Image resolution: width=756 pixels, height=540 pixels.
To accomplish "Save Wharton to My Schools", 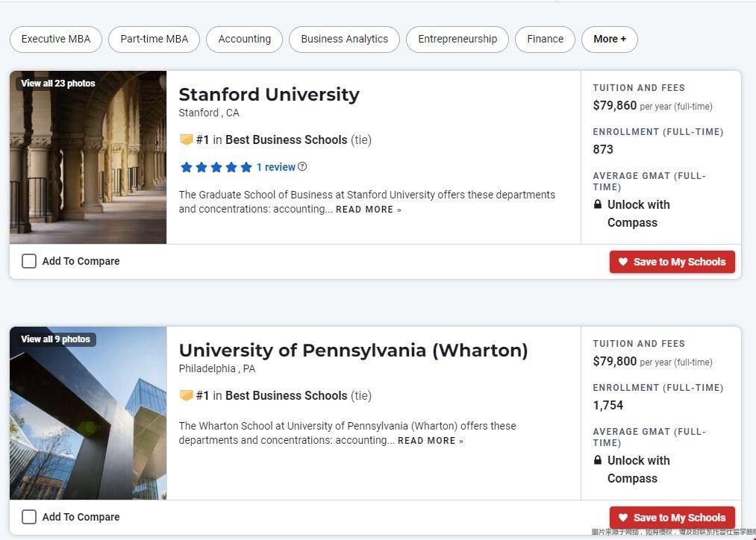I will (x=672, y=518).
